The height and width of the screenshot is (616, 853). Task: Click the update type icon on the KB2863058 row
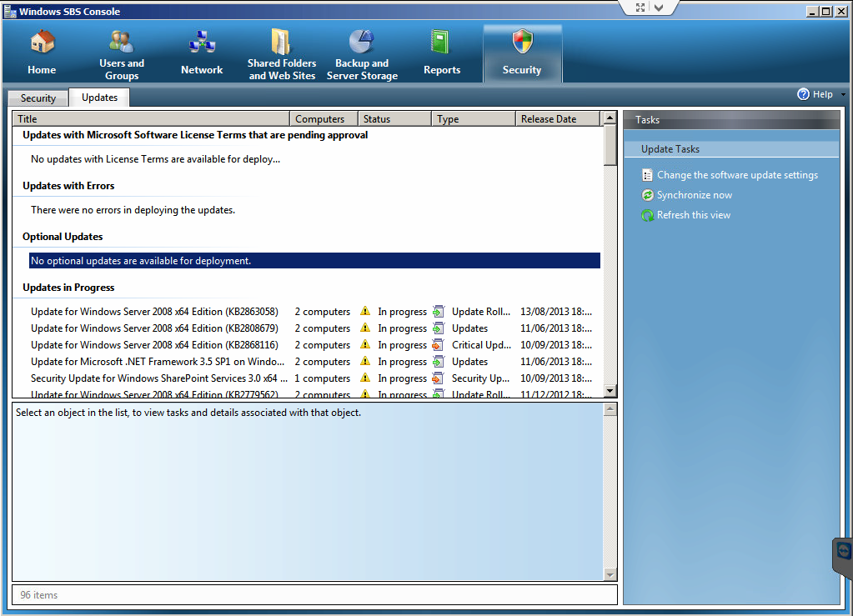tap(439, 312)
